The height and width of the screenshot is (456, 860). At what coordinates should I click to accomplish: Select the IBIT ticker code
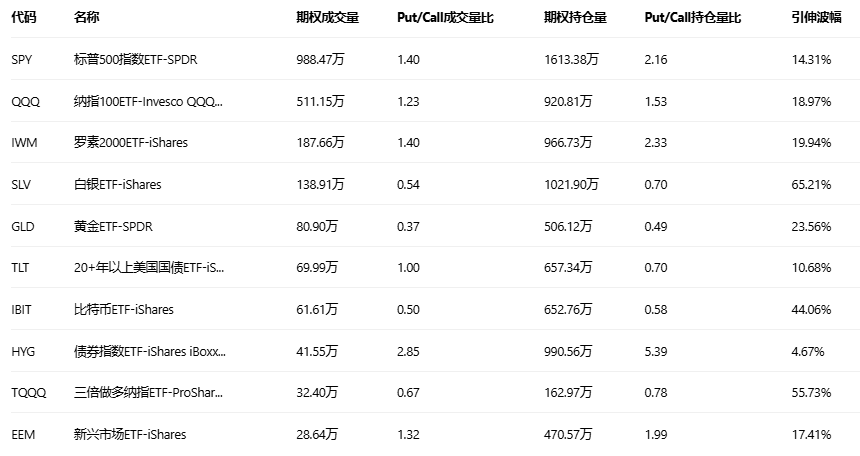click(22, 310)
